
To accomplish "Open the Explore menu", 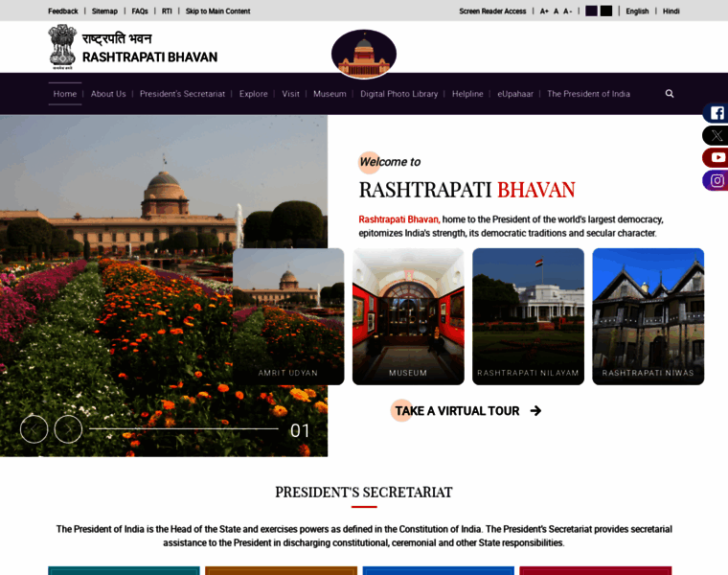I will [254, 94].
